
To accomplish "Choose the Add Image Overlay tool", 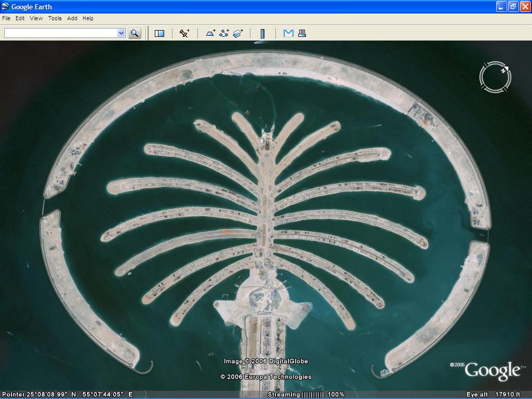I will click(238, 33).
